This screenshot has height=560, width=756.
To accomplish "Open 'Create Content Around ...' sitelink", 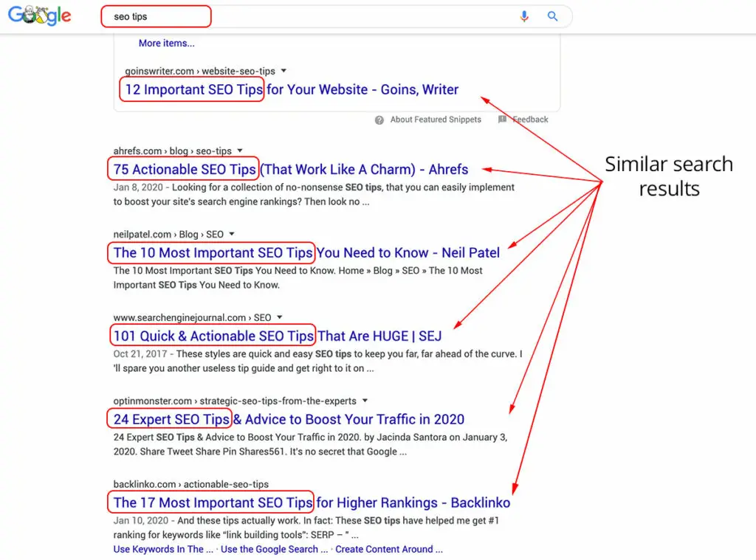I will (388, 550).
